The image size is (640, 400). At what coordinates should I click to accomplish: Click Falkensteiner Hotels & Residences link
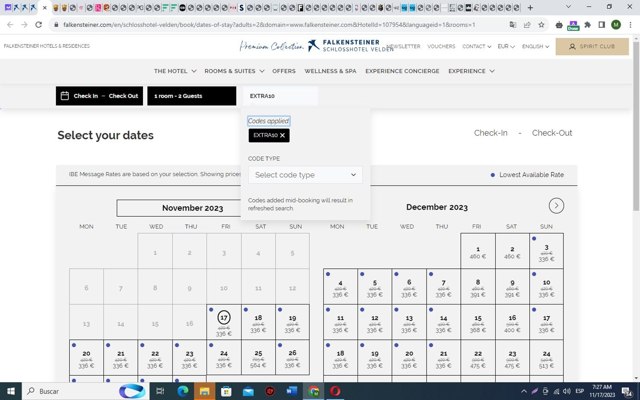click(47, 46)
